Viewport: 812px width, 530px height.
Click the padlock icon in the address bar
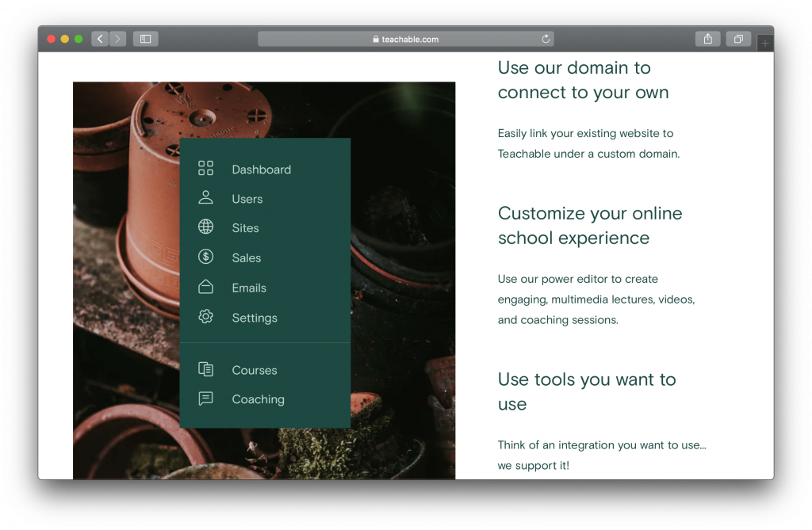click(x=376, y=39)
